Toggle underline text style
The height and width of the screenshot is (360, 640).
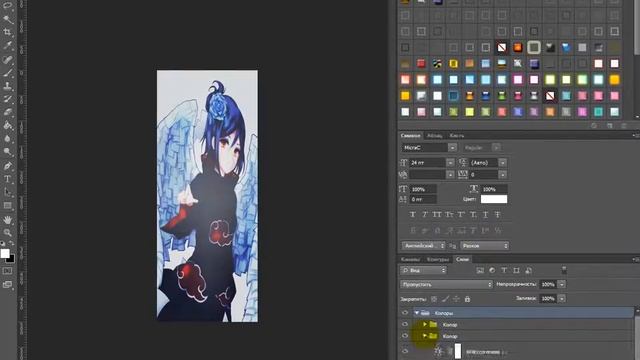point(485,214)
